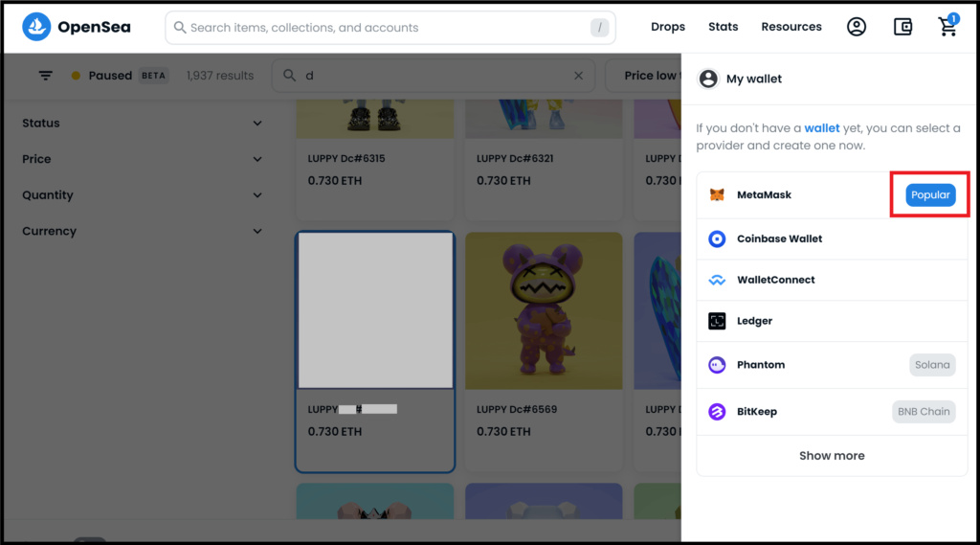Expand the Currency filter section
The height and width of the screenshot is (545, 980).
pos(142,231)
